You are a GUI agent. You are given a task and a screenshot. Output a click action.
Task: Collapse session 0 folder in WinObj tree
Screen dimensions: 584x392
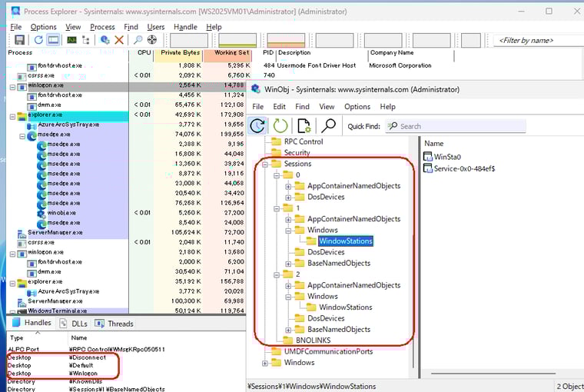pyautogui.click(x=277, y=175)
